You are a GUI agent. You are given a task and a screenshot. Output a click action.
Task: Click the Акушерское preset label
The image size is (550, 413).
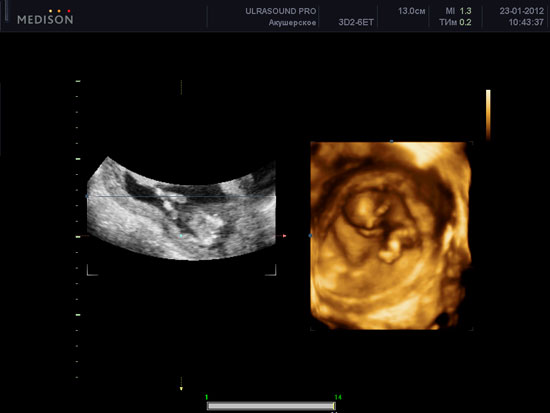pyautogui.click(x=293, y=23)
